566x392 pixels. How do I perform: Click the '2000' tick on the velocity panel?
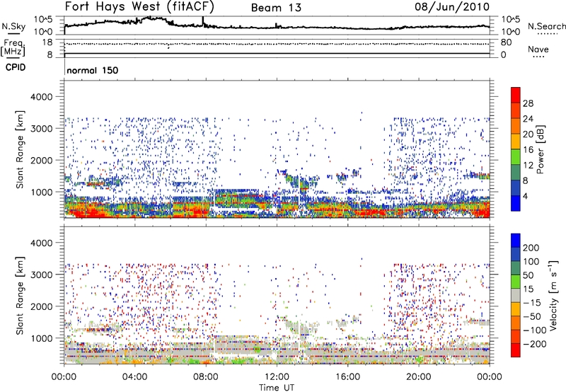(x=41, y=306)
